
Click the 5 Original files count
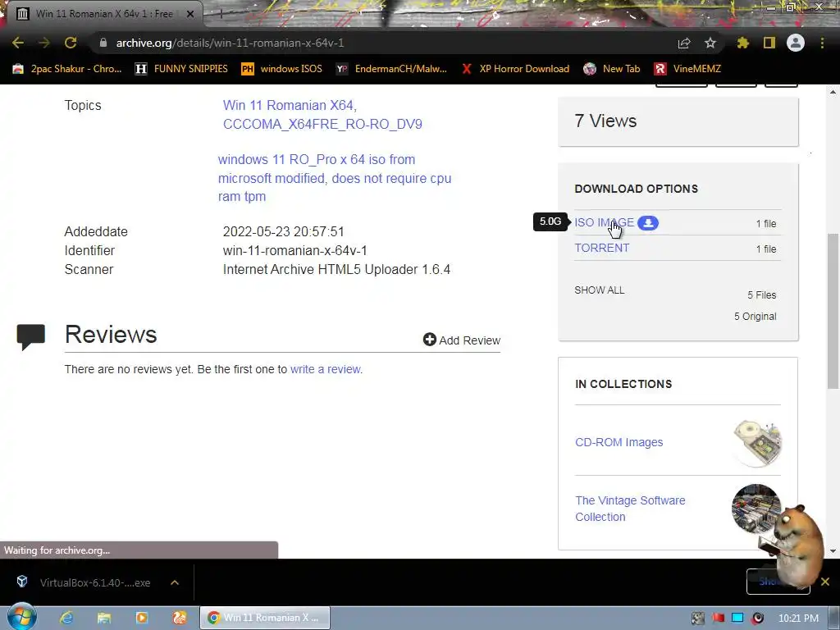click(x=755, y=317)
